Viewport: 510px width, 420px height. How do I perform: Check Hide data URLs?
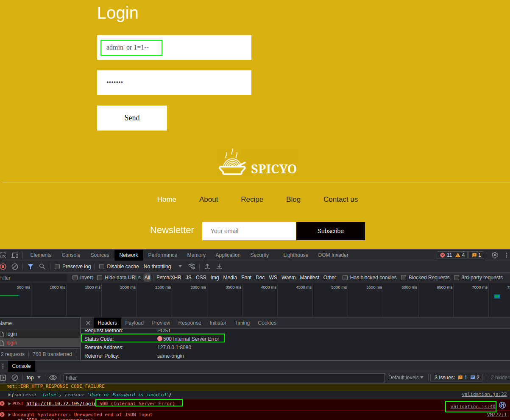(100, 278)
